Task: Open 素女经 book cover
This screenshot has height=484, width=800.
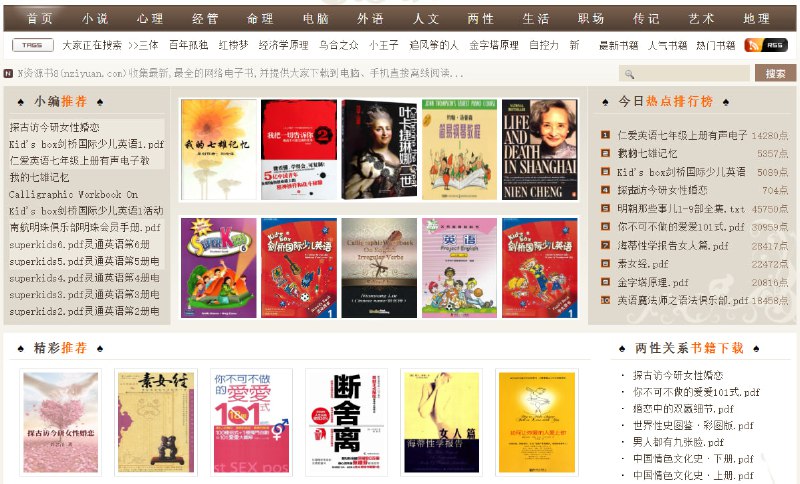Action: (x=156, y=422)
